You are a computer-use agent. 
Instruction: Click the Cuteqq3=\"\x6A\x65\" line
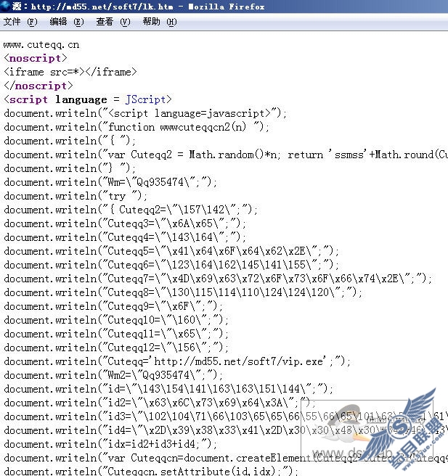pyautogui.click(x=125, y=223)
